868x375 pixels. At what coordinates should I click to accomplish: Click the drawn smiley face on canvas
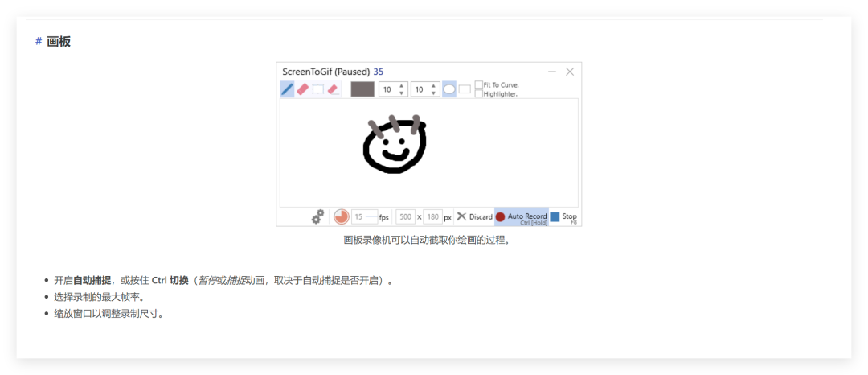(x=395, y=143)
